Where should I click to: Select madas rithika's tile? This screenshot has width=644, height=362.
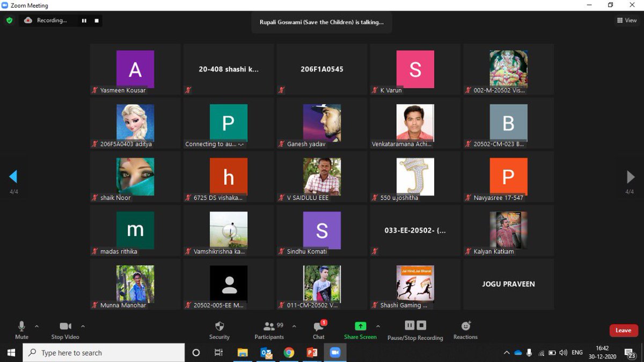click(135, 230)
